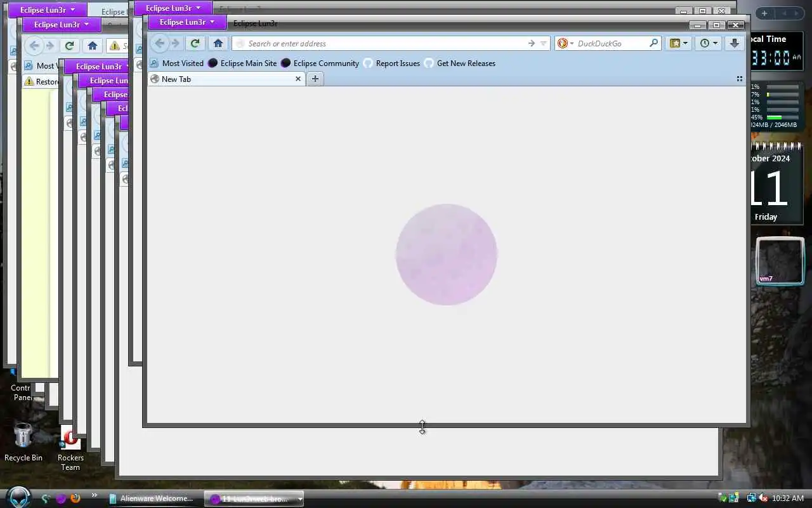Image resolution: width=812 pixels, height=508 pixels.
Task: Open the Report Issues bookmark
Action: pyautogui.click(x=392, y=63)
